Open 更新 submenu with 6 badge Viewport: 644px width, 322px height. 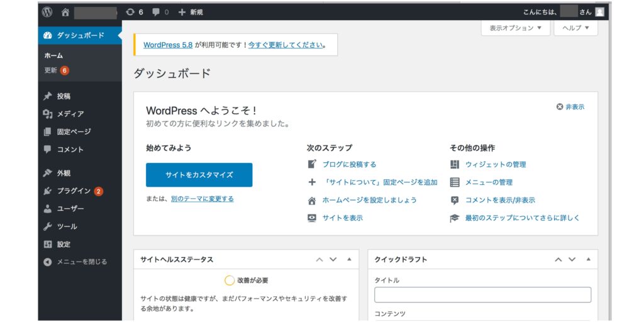[x=57, y=70]
